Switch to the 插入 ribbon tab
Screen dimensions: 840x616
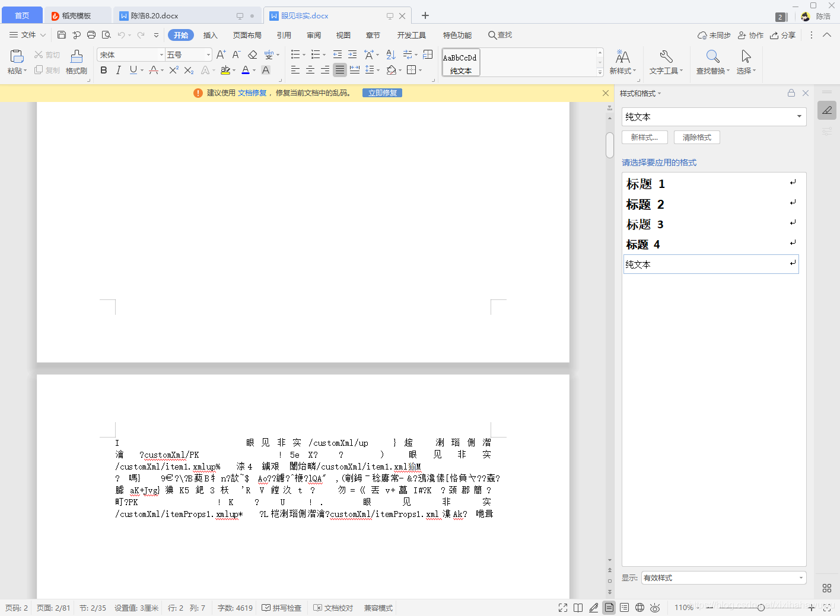(x=211, y=36)
